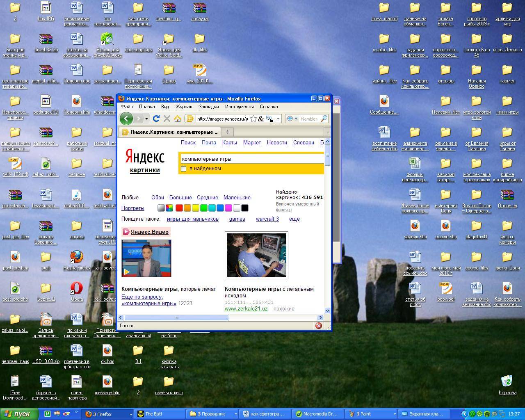The image size is (525, 420).
Task: Select multicolor image filter swatch
Action: 169,208
